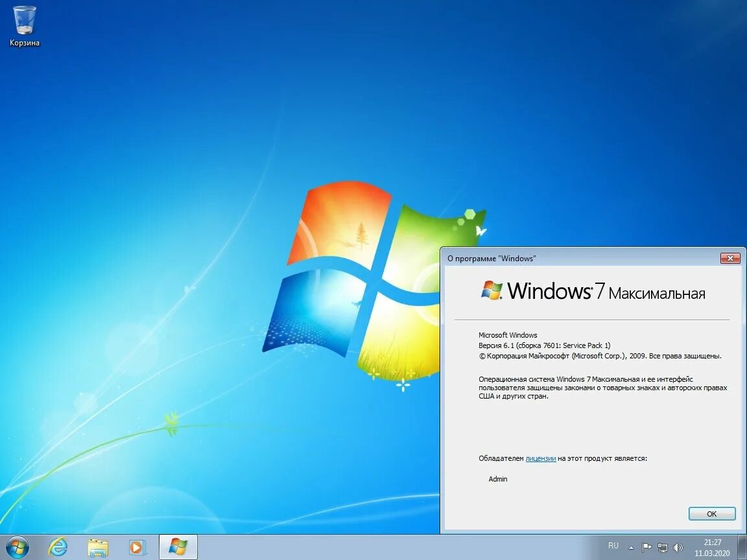747x560 pixels.
Task: Follow the лицензии link
Action: click(x=541, y=459)
